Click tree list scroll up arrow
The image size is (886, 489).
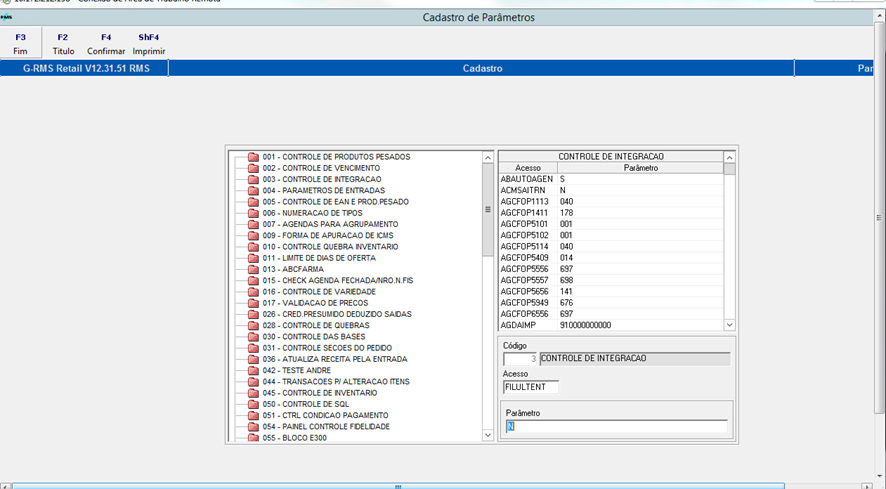488,157
